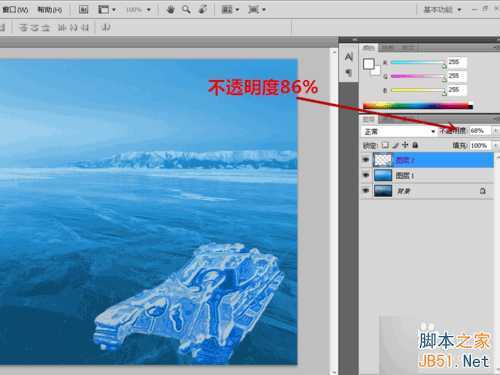This screenshot has height=375, width=500.
Task: Switch to the 样式 styles tab
Action: (407, 48)
